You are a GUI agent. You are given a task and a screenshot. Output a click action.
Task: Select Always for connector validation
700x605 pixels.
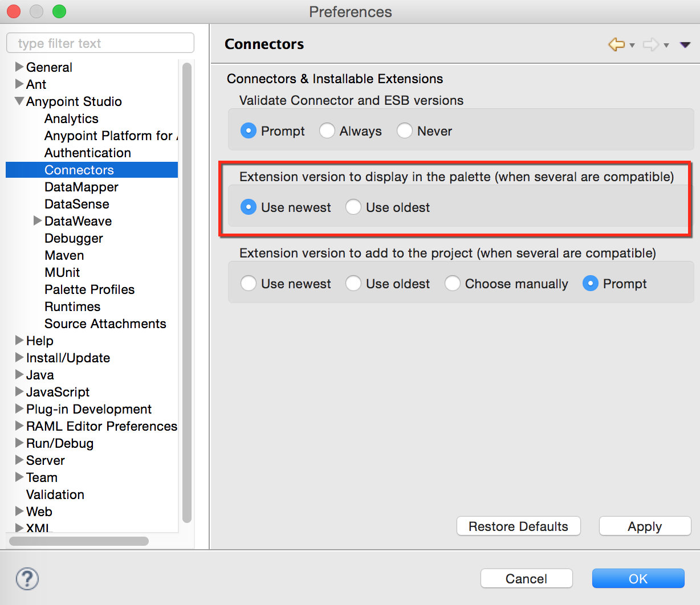[327, 131]
